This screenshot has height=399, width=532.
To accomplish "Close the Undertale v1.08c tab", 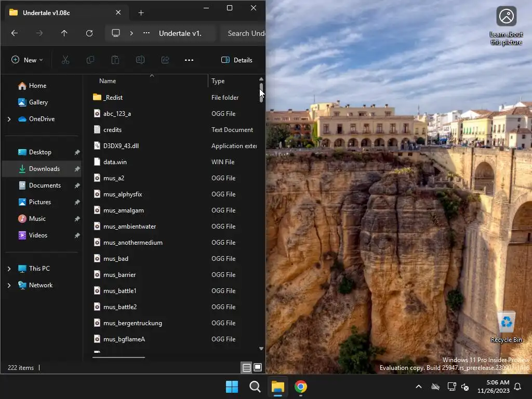I will [118, 12].
